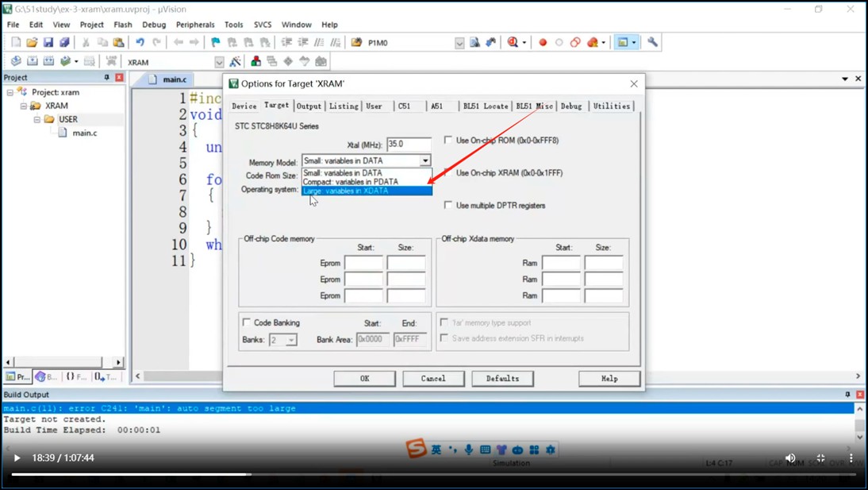The width and height of the screenshot is (868, 490).
Task: Click the Insert Bookmark flag icon
Action: (x=215, y=43)
